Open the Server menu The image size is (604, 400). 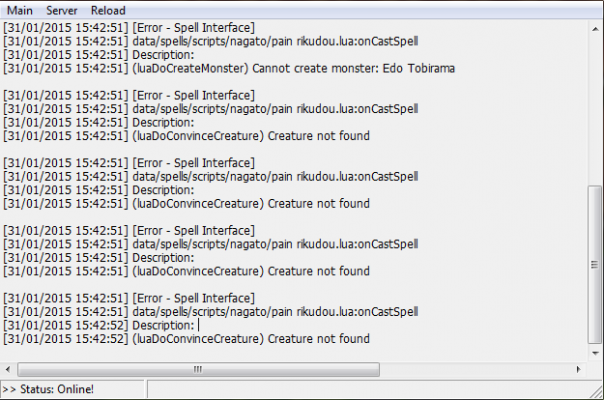[x=62, y=10]
